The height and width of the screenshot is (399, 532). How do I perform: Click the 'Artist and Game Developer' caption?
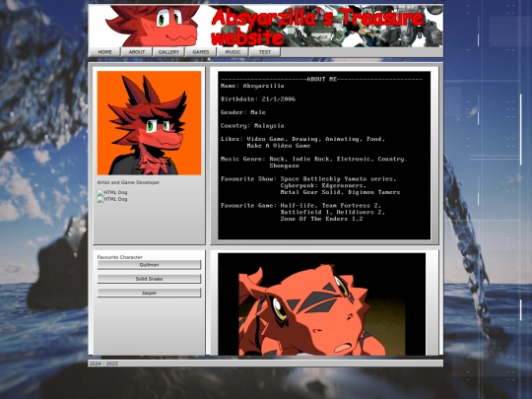point(128,182)
